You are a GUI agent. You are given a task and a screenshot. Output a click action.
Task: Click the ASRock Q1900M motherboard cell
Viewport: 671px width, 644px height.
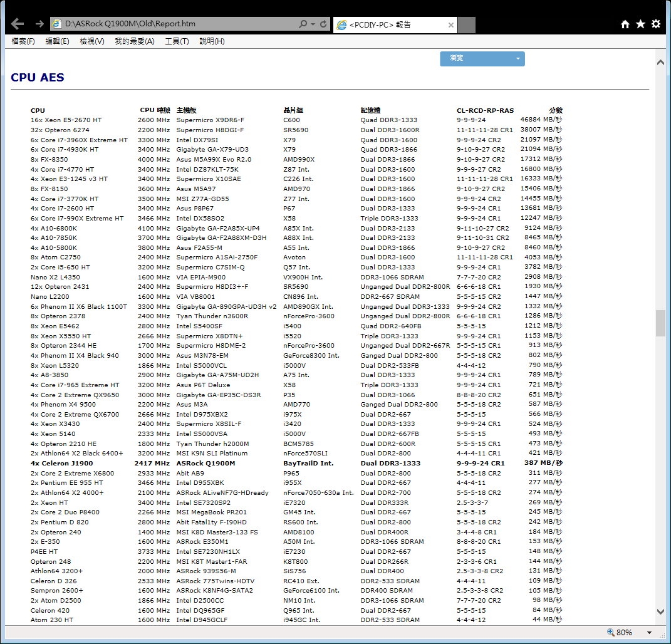(206, 464)
